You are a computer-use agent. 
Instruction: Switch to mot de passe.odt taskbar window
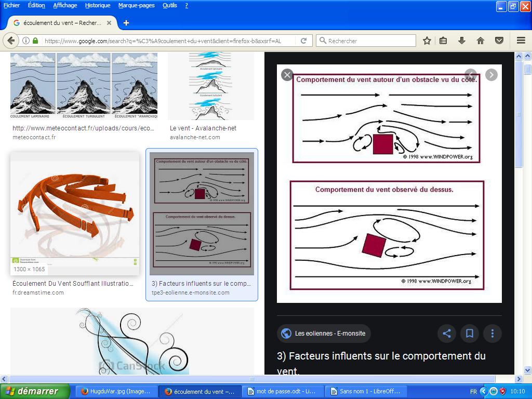(283, 391)
